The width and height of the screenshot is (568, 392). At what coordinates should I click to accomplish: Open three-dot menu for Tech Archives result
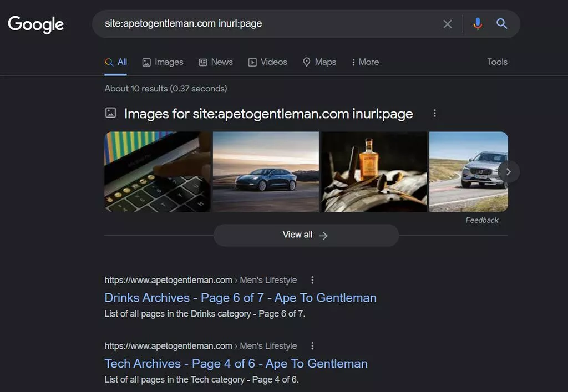(312, 345)
